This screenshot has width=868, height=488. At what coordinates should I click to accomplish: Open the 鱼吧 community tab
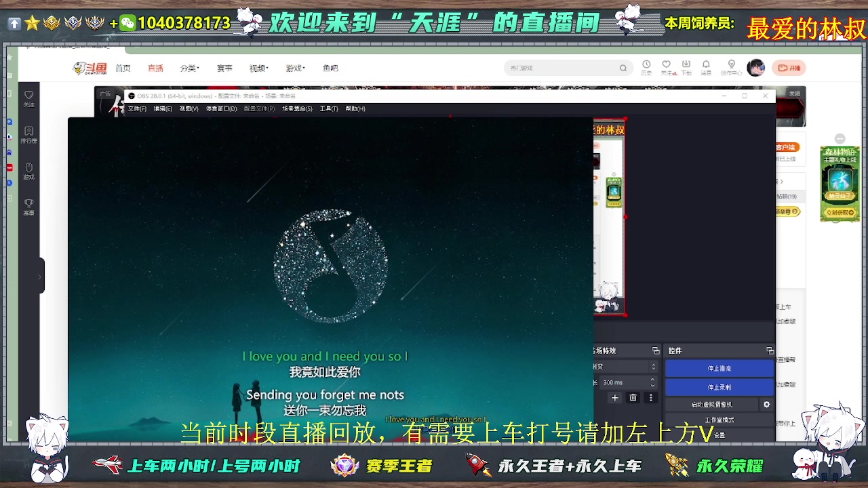[x=330, y=68]
